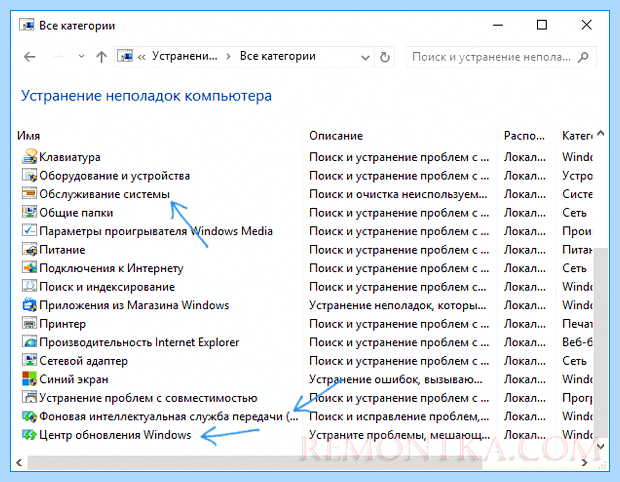Open the recent locations dropdown arrow
The image size is (620, 482).
tap(81, 57)
